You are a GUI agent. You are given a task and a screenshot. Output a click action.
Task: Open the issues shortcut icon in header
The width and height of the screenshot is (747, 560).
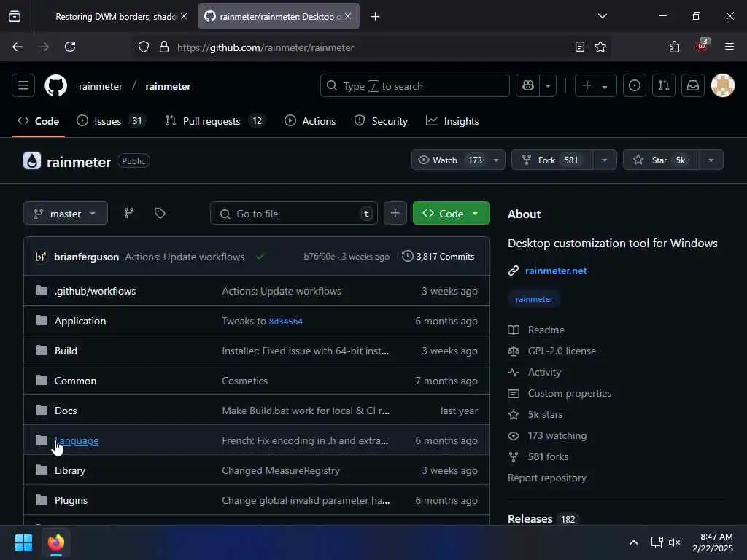(x=635, y=86)
